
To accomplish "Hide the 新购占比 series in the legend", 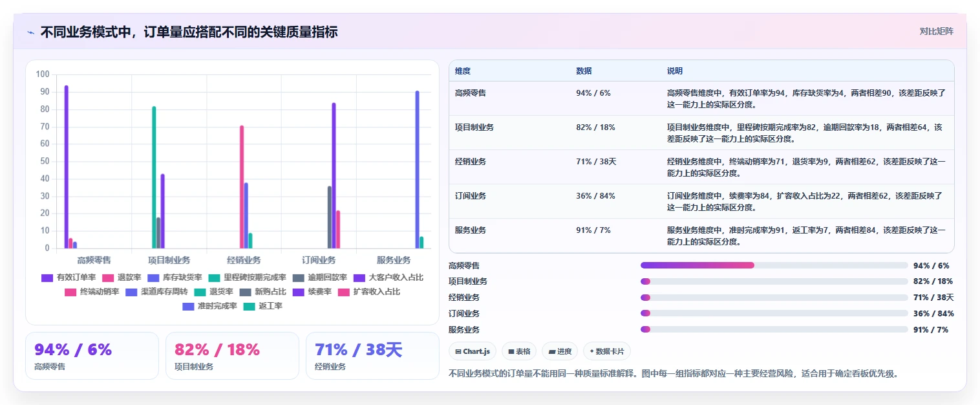I will tap(262, 292).
